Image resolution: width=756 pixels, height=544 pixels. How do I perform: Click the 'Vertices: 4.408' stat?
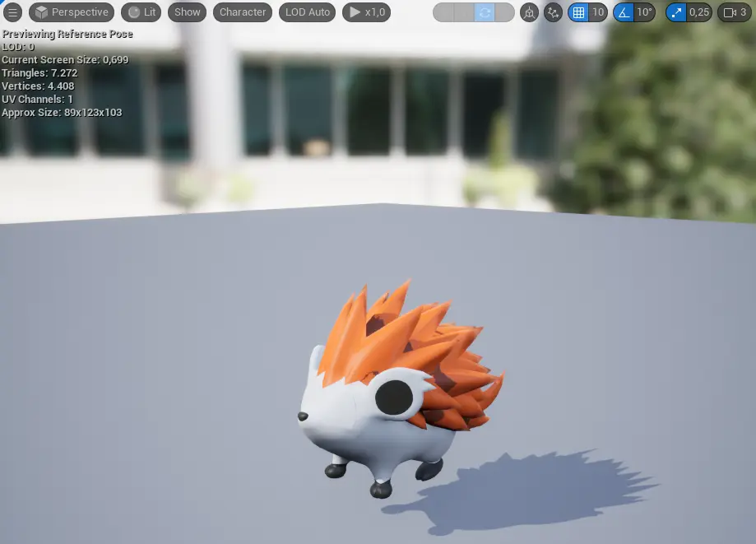[38, 86]
